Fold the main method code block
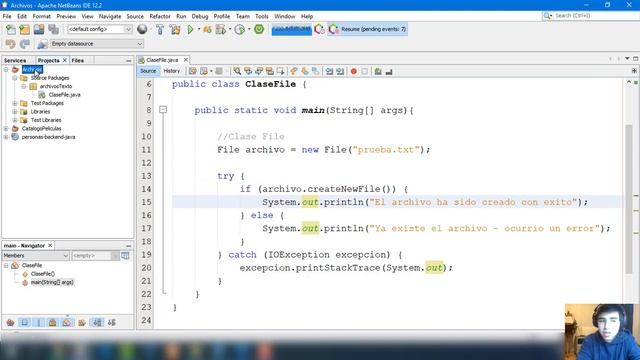This screenshot has width=640, height=360. (x=163, y=109)
